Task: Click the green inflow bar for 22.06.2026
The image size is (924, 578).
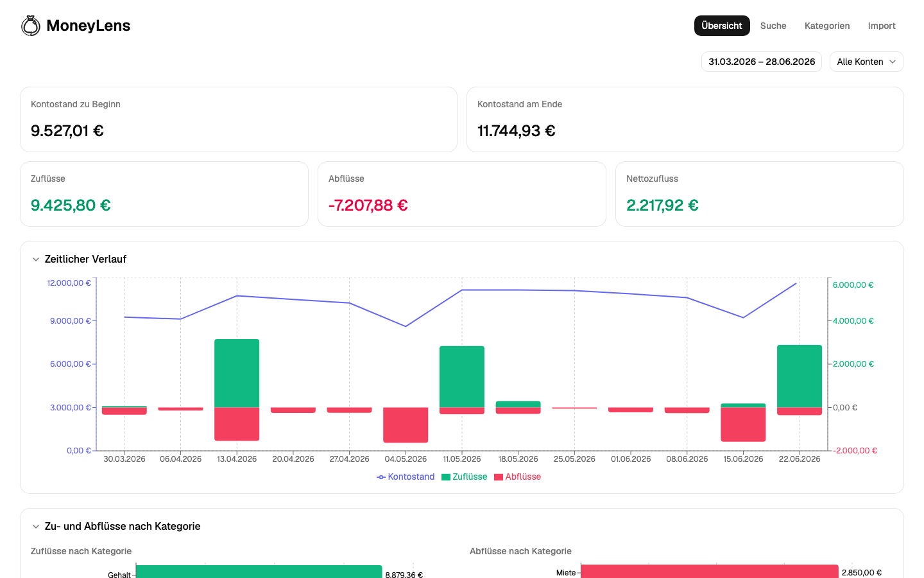Action: point(800,376)
